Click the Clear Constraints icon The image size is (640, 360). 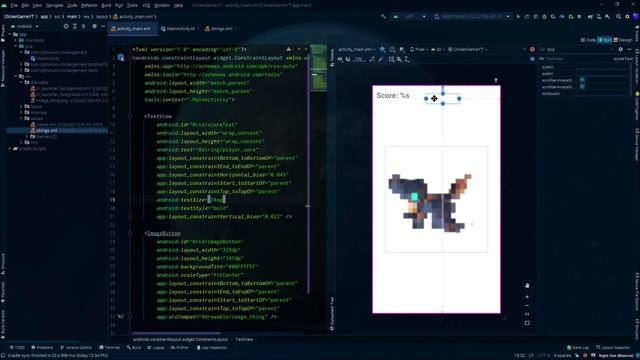point(372,59)
